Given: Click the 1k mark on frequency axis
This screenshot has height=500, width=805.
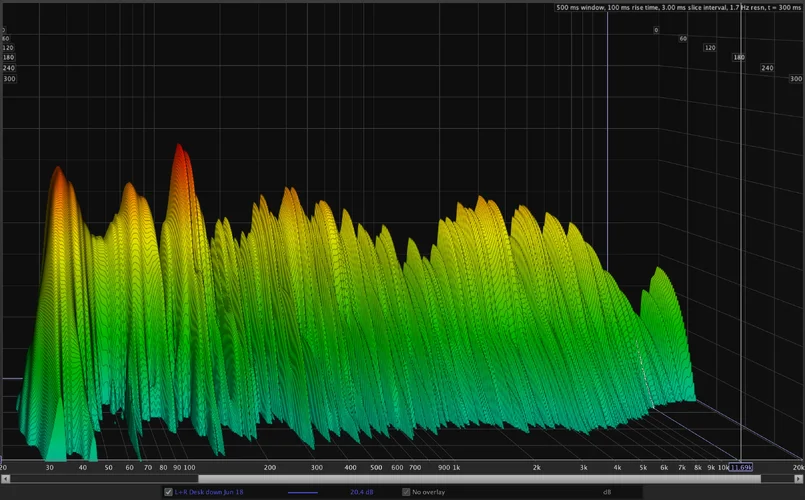Looking at the screenshot, I should coord(455,467).
